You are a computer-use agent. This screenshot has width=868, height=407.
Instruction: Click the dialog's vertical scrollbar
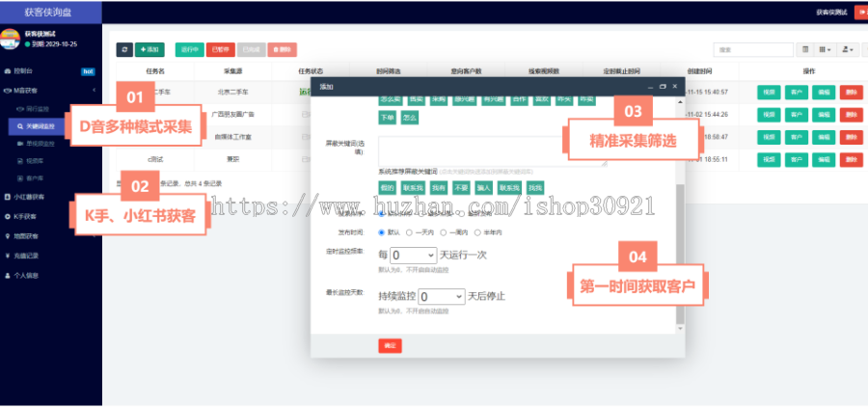tap(682, 251)
